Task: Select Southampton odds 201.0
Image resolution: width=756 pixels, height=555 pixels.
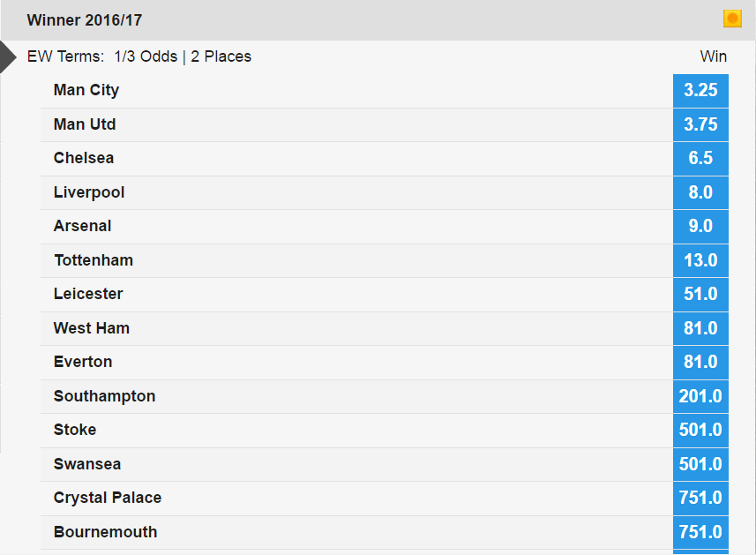Action: click(700, 397)
